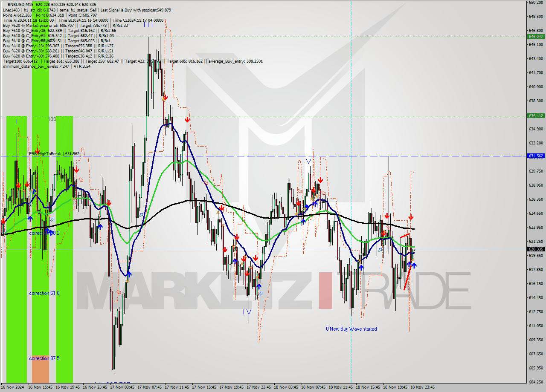
Task: Select the green 646.047 price tag
Action: click(536, 37)
